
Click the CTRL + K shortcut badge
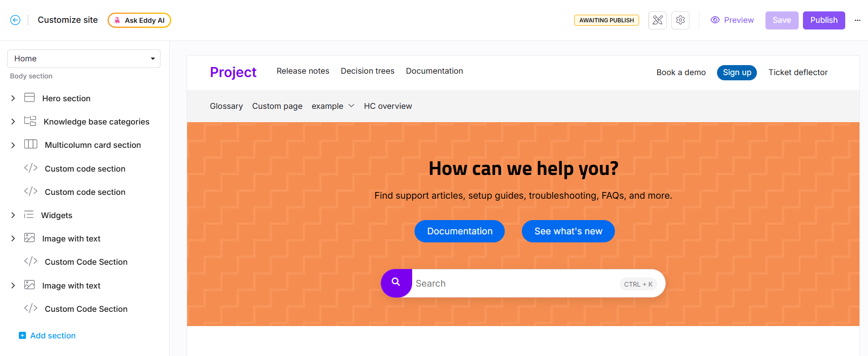(x=638, y=284)
